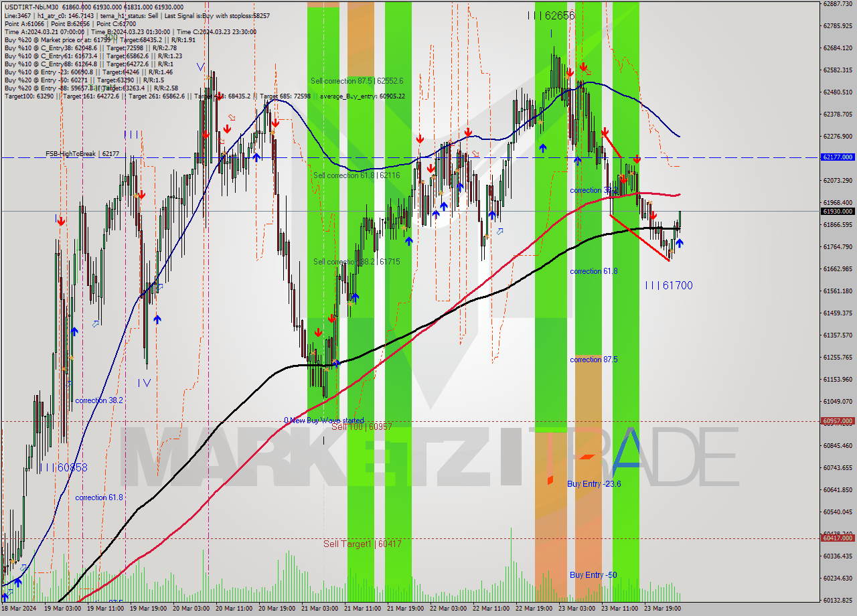
Task: Click the 23 Mar 19:00 time label
Action: coord(662,609)
